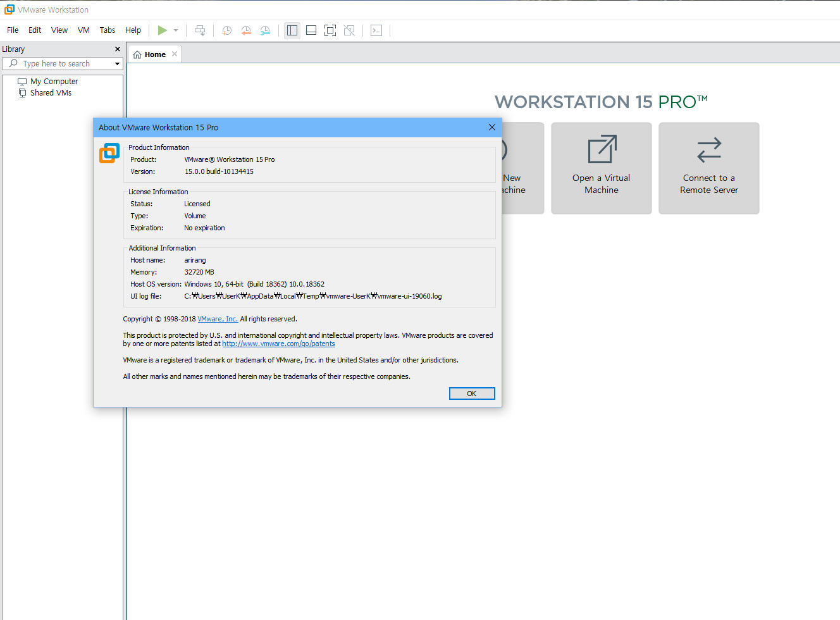Click the version text 15.0.0 build-10134415
The image size is (840, 620).
click(x=219, y=171)
